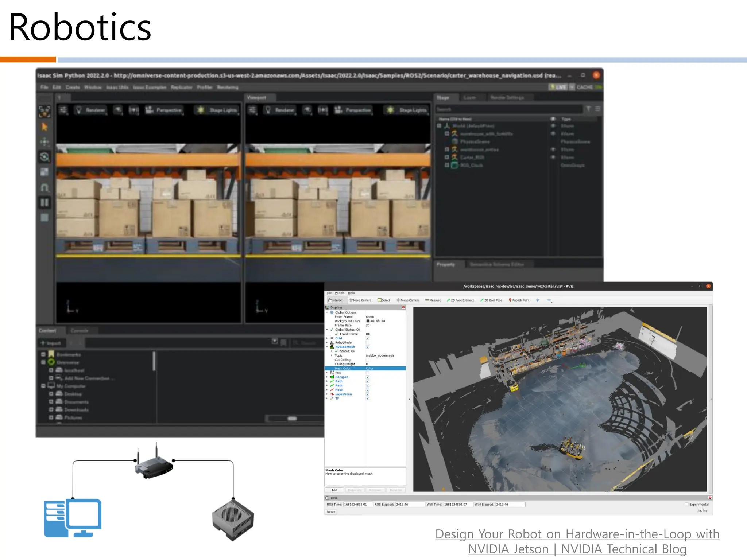Open the Stage panel options hamburger icon
Screen dimensions: 747x560
[x=597, y=109]
